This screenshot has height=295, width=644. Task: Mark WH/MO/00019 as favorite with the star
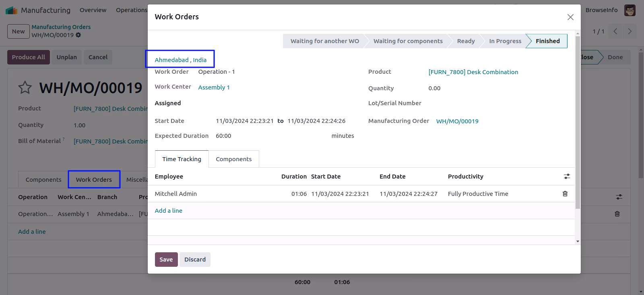(25, 87)
